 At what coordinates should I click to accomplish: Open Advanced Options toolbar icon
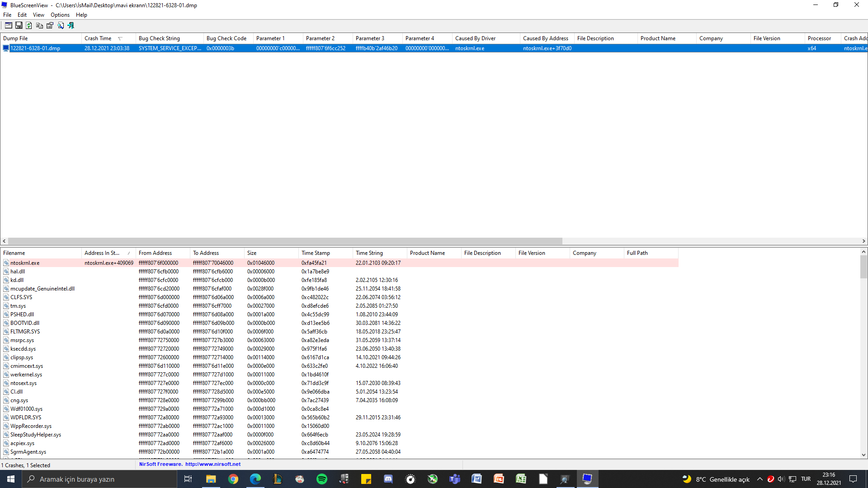click(9, 26)
